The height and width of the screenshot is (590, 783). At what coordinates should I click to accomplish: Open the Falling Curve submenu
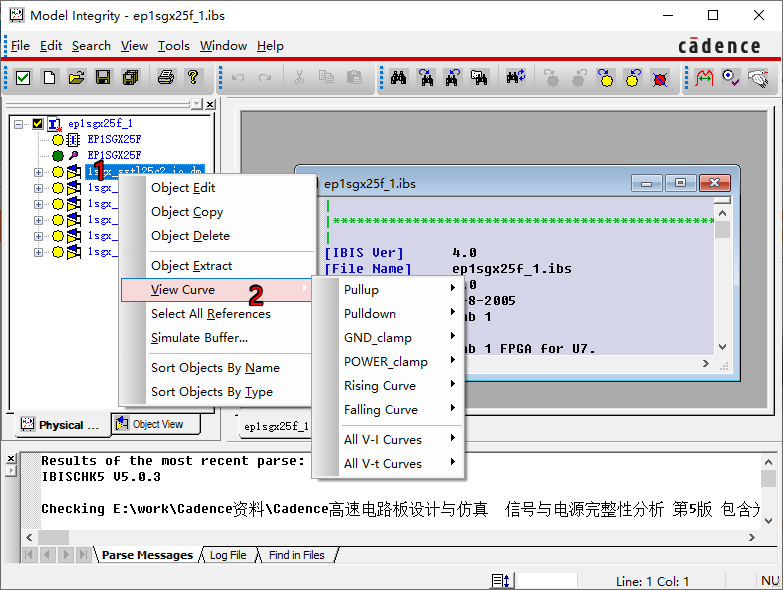[388, 409]
